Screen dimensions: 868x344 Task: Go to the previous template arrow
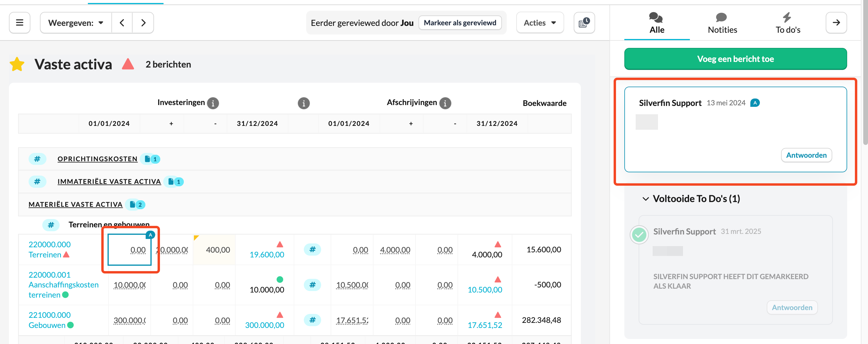point(122,23)
